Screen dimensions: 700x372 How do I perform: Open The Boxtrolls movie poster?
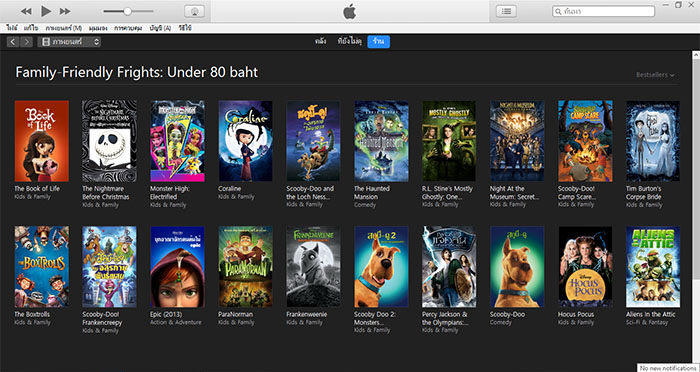[x=42, y=267]
